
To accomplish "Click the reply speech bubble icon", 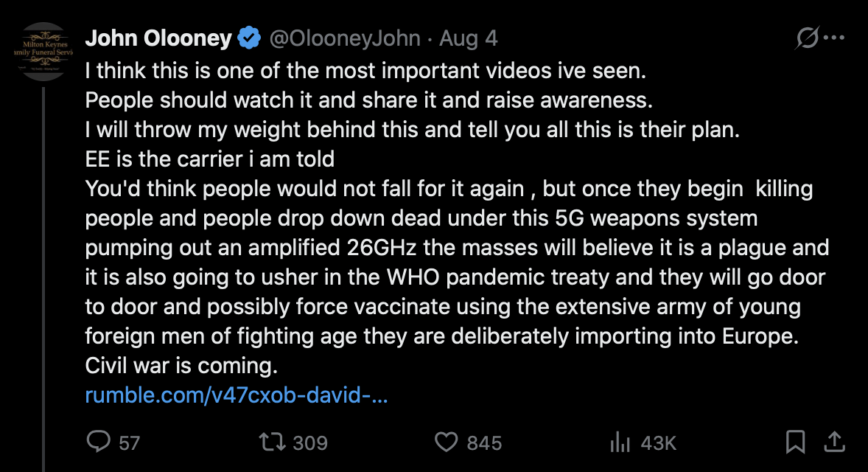I will [x=98, y=442].
